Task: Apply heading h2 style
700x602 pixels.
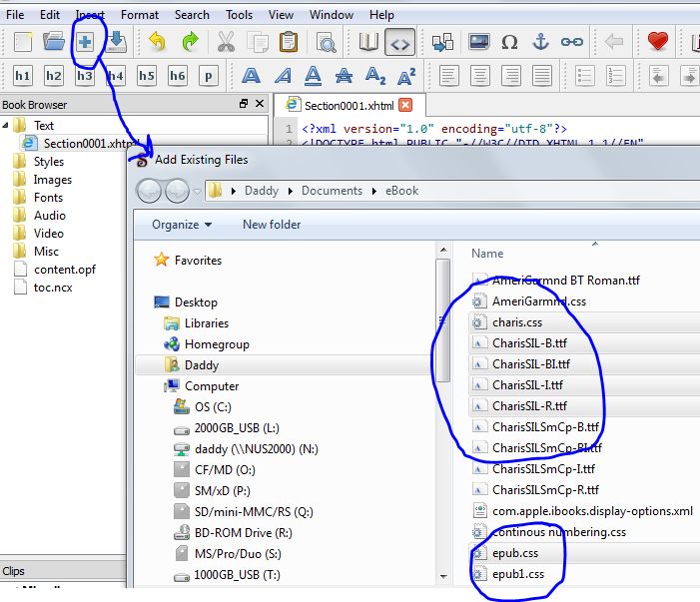Action: tap(54, 76)
